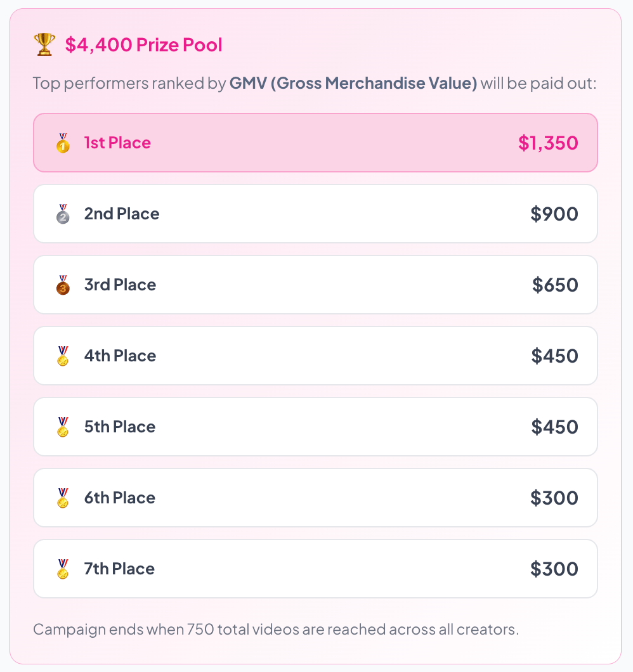The width and height of the screenshot is (633, 672).
Task: Select the 3rd Place label
Action: tap(120, 285)
